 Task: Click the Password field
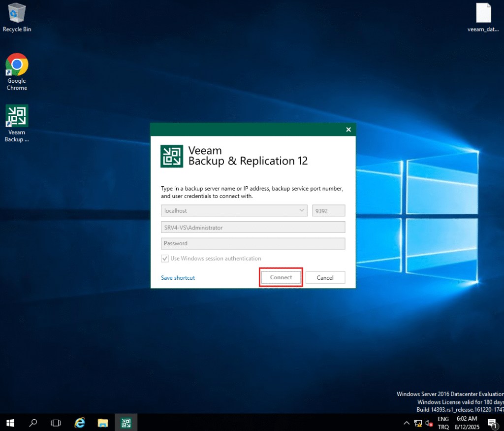[253, 243]
